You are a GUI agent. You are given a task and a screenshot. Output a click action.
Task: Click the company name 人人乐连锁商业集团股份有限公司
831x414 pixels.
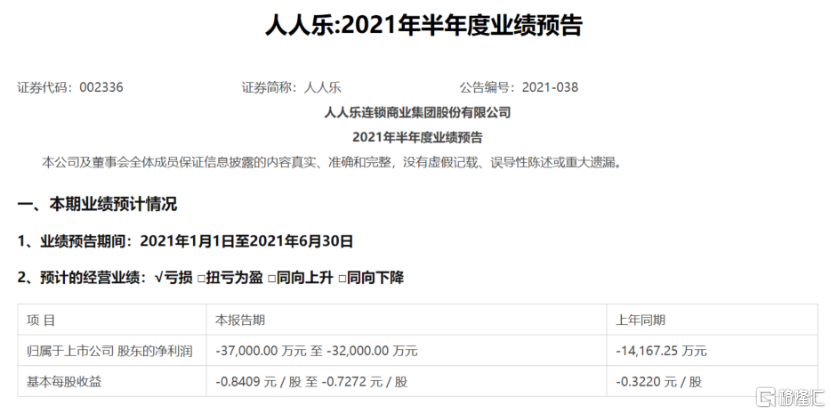(x=418, y=112)
